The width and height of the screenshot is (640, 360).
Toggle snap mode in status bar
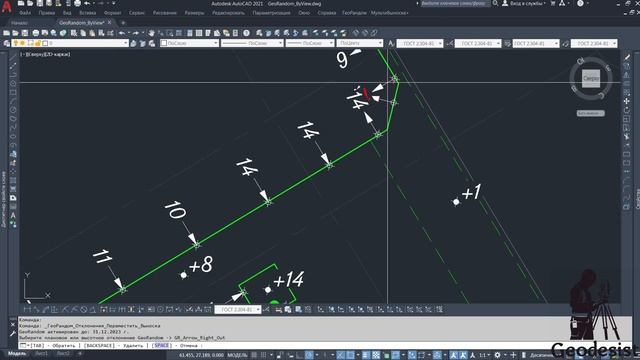tap(264, 355)
